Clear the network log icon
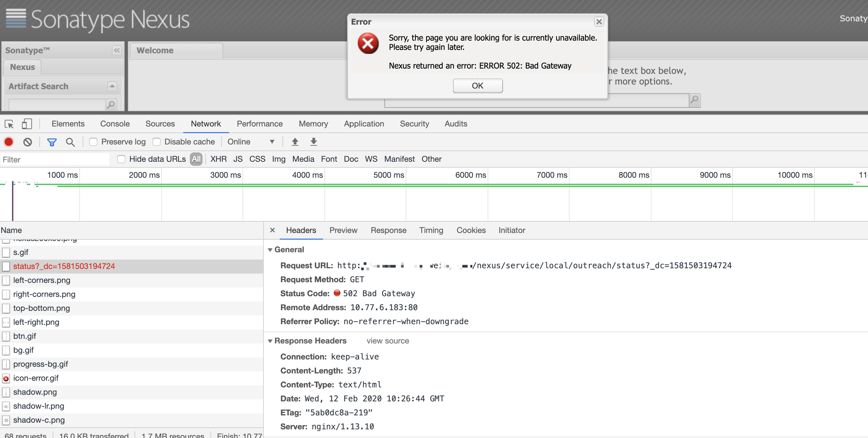 (28, 142)
